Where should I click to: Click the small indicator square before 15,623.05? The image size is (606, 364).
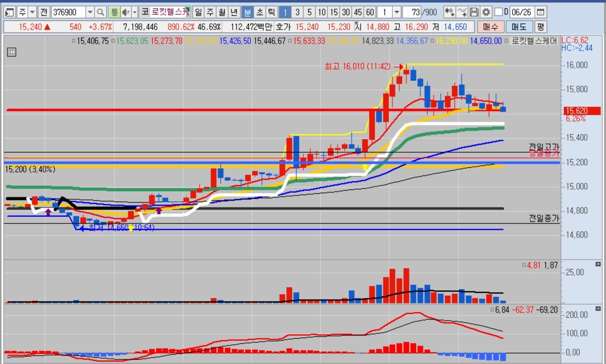[x=113, y=41]
